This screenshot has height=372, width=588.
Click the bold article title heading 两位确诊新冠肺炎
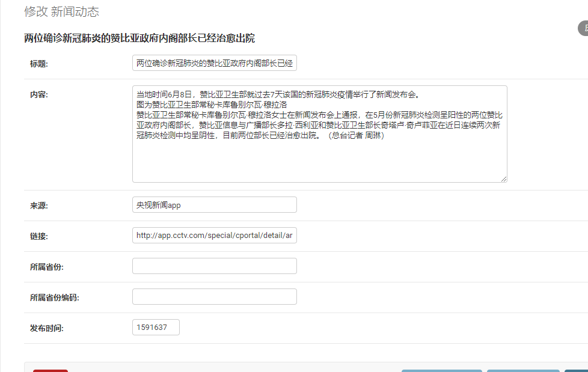tap(139, 38)
